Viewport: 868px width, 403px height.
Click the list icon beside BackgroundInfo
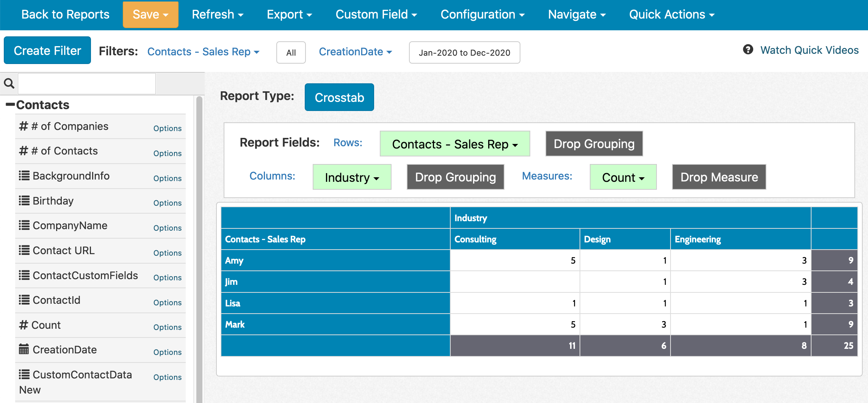(24, 176)
